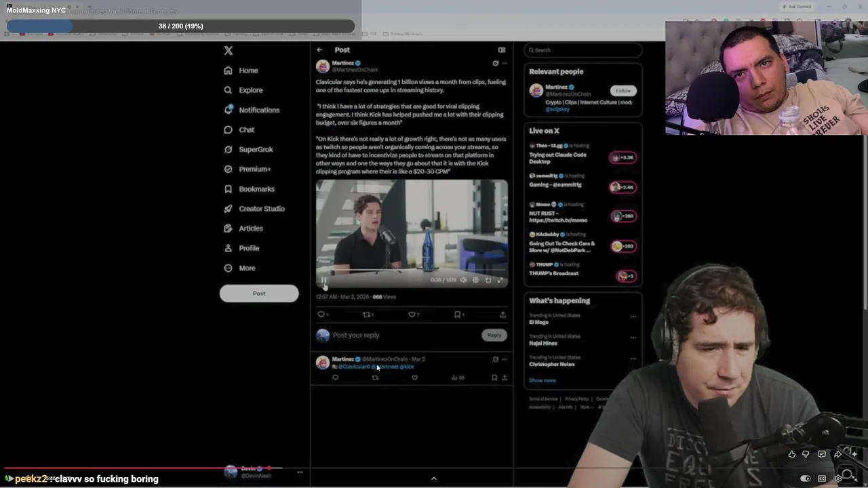Click share icon on main post
This screenshot has height=488, width=868.
pos(502,314)
